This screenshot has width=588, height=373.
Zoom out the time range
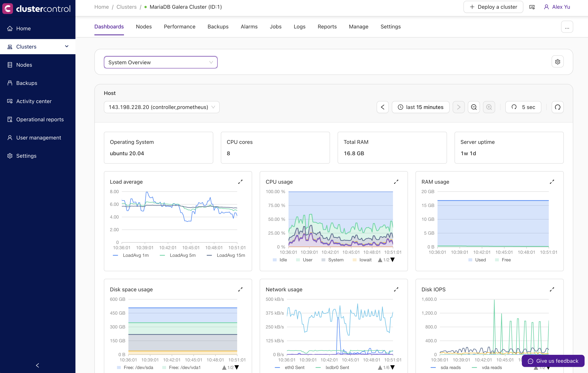point(474,107)
